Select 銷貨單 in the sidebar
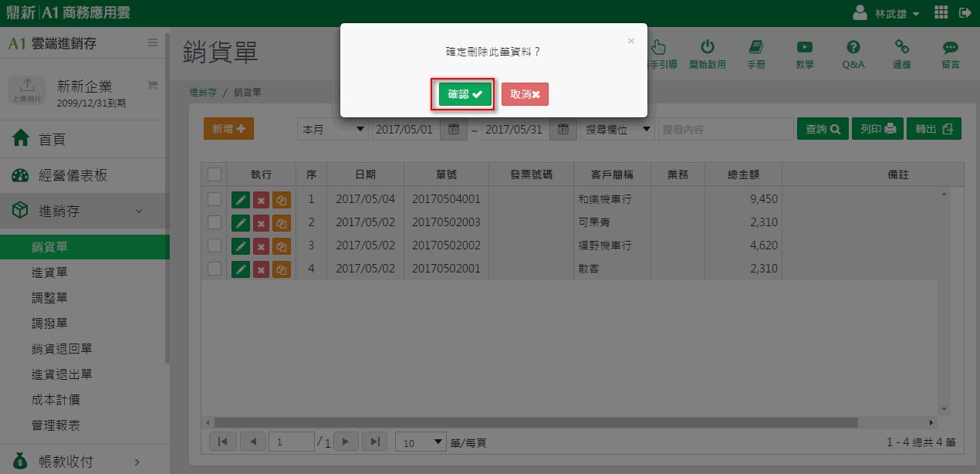The image size is (980, 474). pos(85,247)
